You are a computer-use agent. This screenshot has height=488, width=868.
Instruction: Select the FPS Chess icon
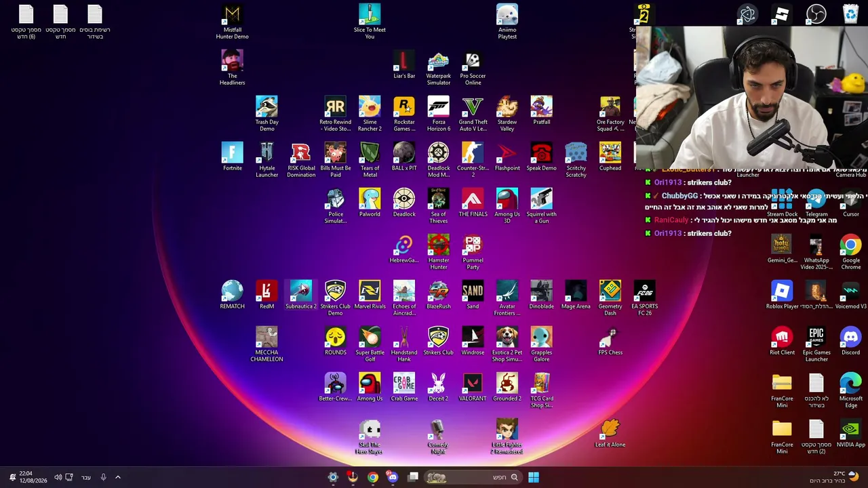[x=610, y=337]
